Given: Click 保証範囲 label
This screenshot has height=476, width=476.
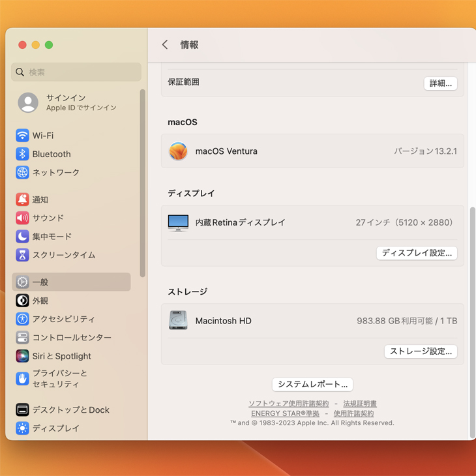Looking at the screenshot, I should 183,82.
